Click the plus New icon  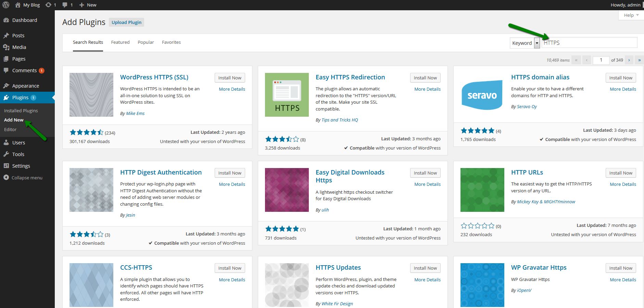tap(81, 5)
